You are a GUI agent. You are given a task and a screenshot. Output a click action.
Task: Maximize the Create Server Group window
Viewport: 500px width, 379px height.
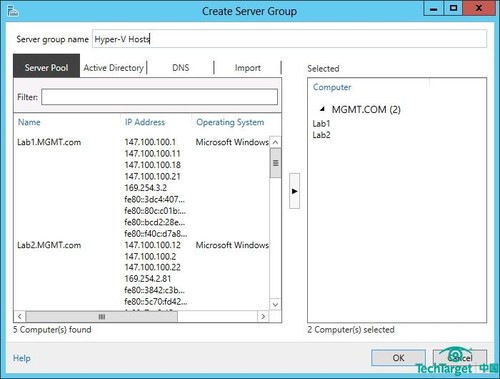(x=453, y=8)
